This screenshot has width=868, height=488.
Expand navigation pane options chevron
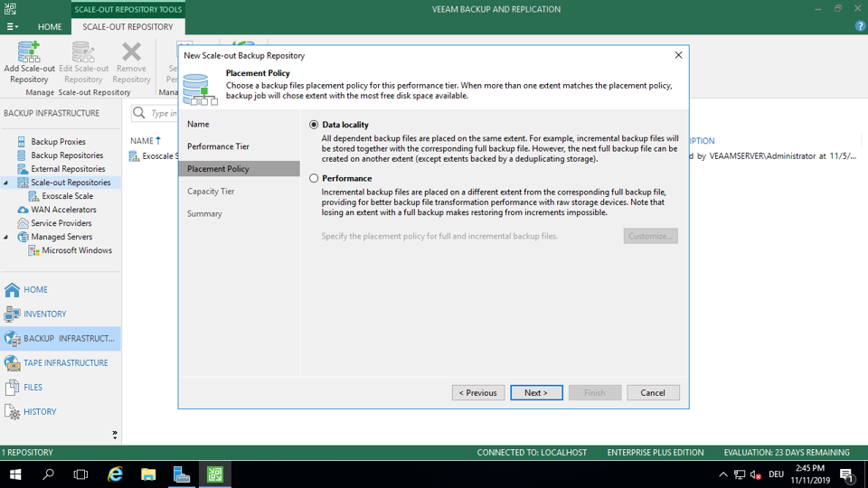[115, 435]
